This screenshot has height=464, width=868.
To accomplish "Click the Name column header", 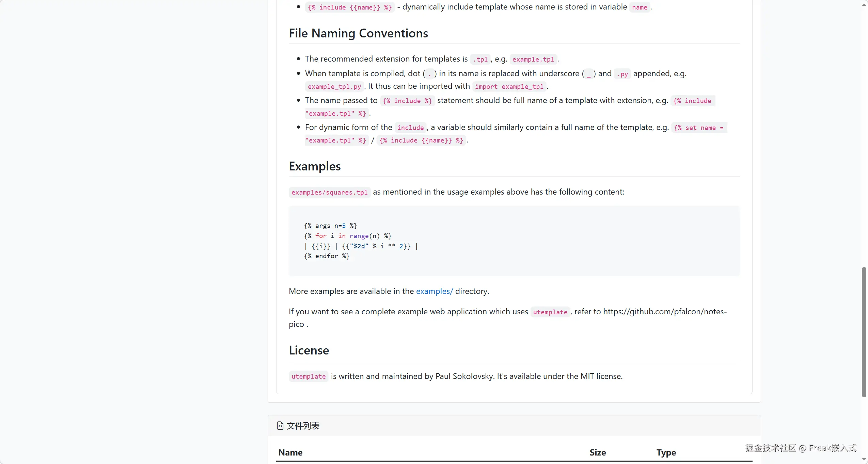I will point(290,452).
